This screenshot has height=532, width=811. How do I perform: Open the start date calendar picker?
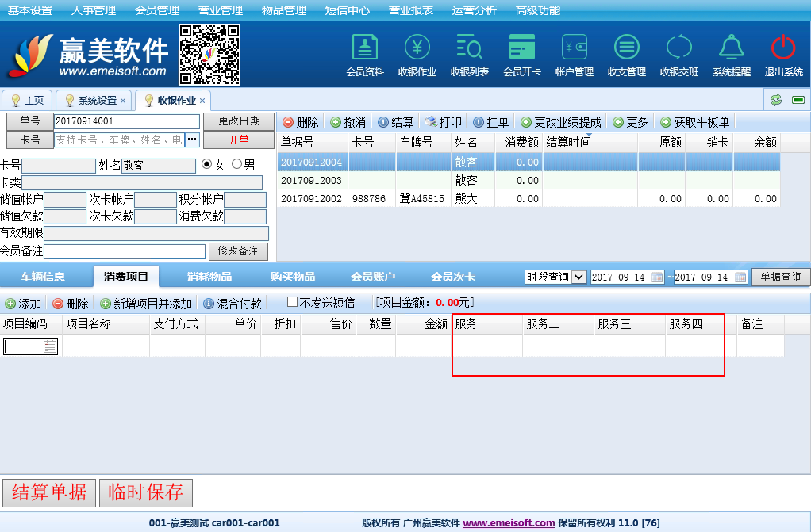coord(657,277)
